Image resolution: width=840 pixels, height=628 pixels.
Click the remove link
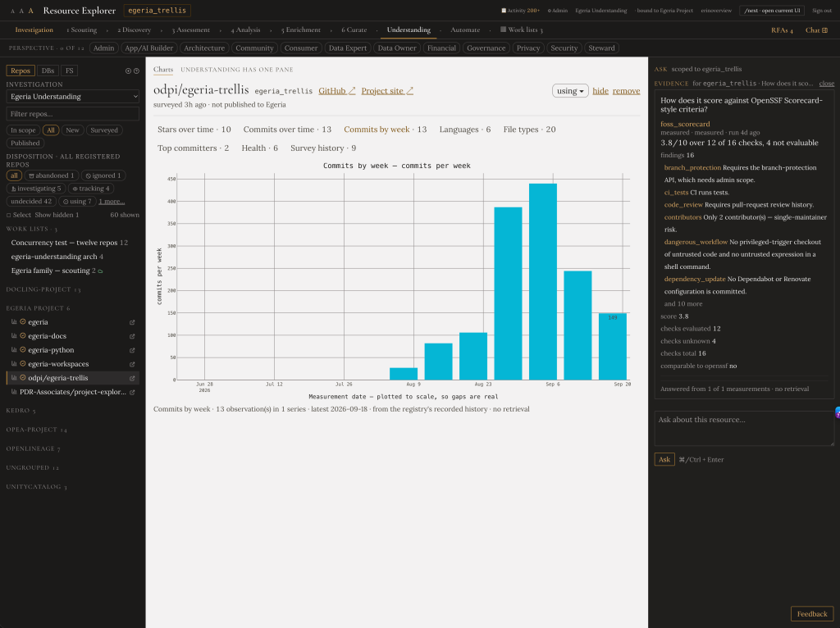[x=626, y=91]
